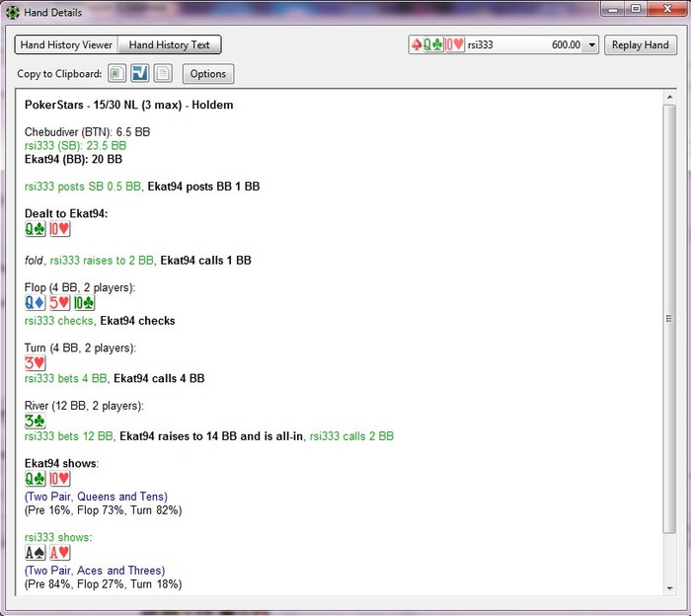Screen dimensions: 691x616
Task: Click 'rsi333 calls 2 BB' text
Action: [x=351, y=436]
